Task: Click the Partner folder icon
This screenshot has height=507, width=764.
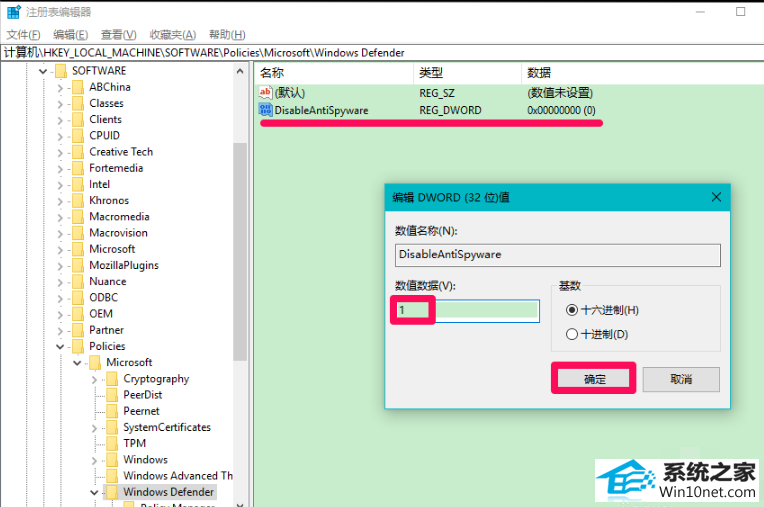Action: (78, 330)
